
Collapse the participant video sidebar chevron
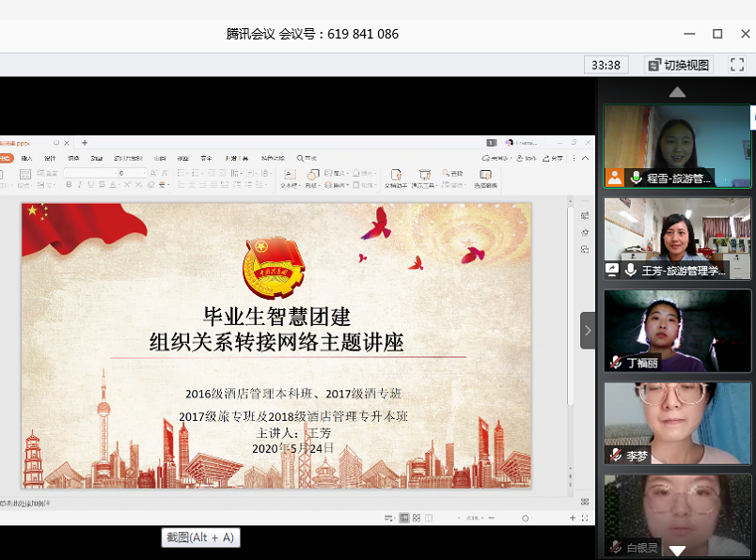point(588,331)
